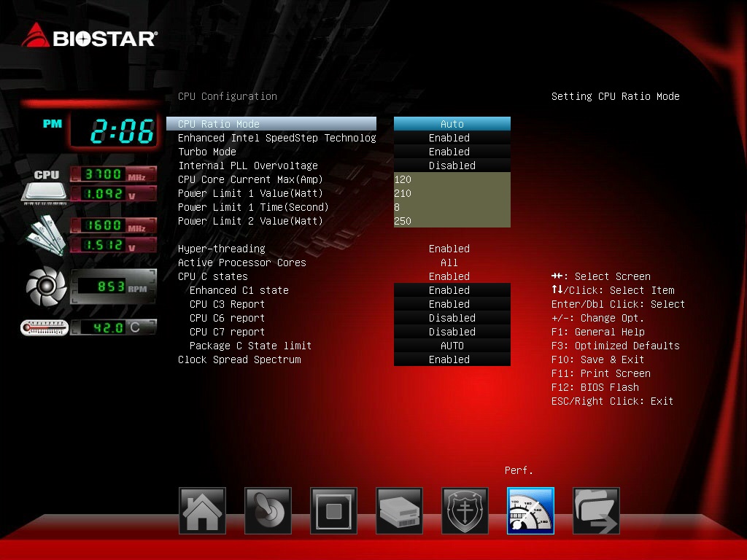Edit Power Limit 1 Value field 210
Screen dimensions: 747x560
[x=452, y=193]
